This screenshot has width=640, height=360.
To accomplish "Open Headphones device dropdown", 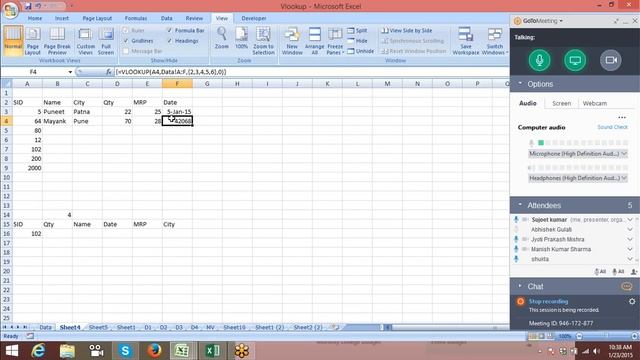I will tap(578, 178).
